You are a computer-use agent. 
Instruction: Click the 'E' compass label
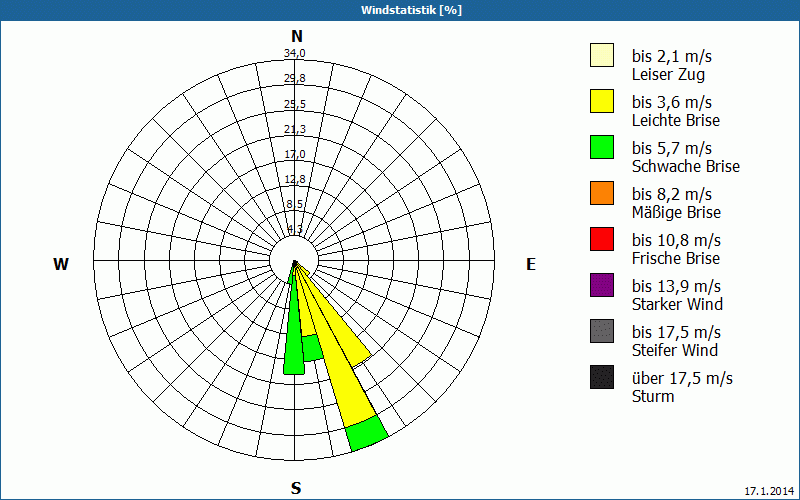(x=531, y=264)
